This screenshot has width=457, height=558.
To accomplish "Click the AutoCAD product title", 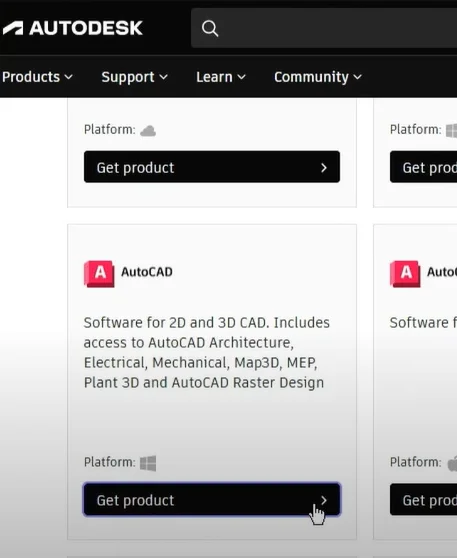I will pos(147,272).
